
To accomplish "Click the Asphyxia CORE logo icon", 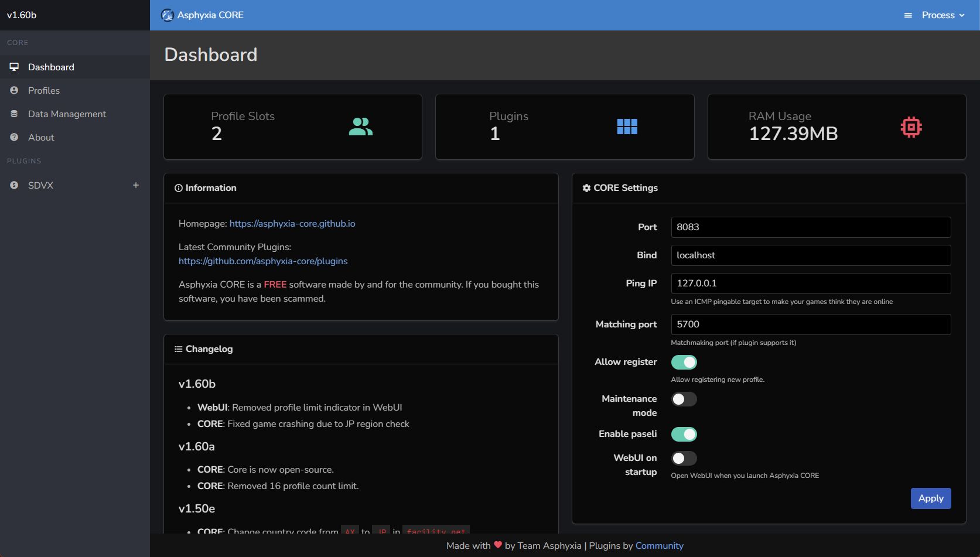I will click(168, 15).
